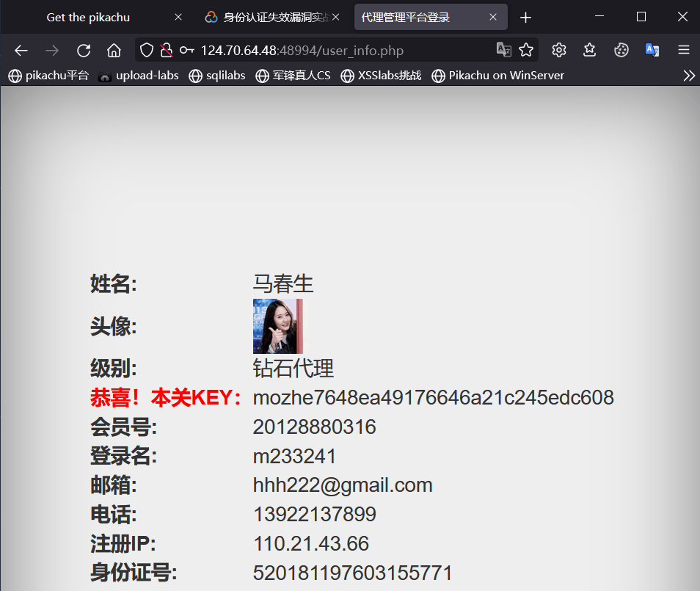The height and width of the screenshot is (591, 700).
Task: Reload the current page
Action: pyautogui.click(x=84, y=51)
